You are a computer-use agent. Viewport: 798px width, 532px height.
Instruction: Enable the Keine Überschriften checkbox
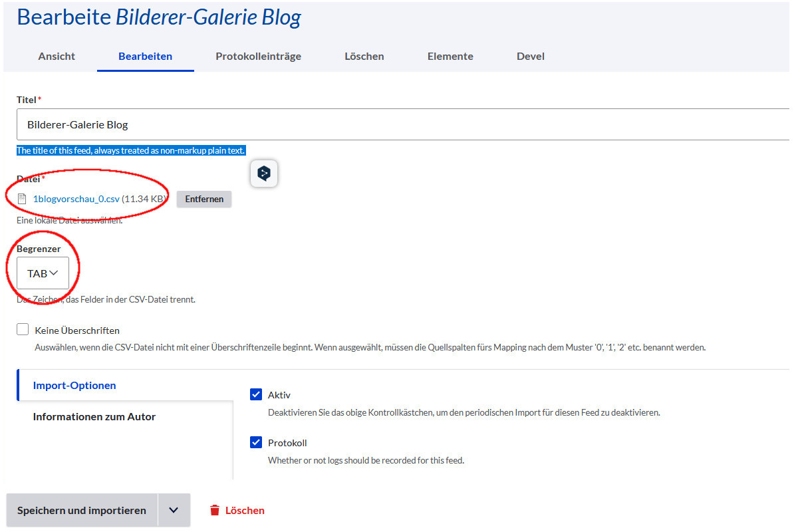click(23, 329)
